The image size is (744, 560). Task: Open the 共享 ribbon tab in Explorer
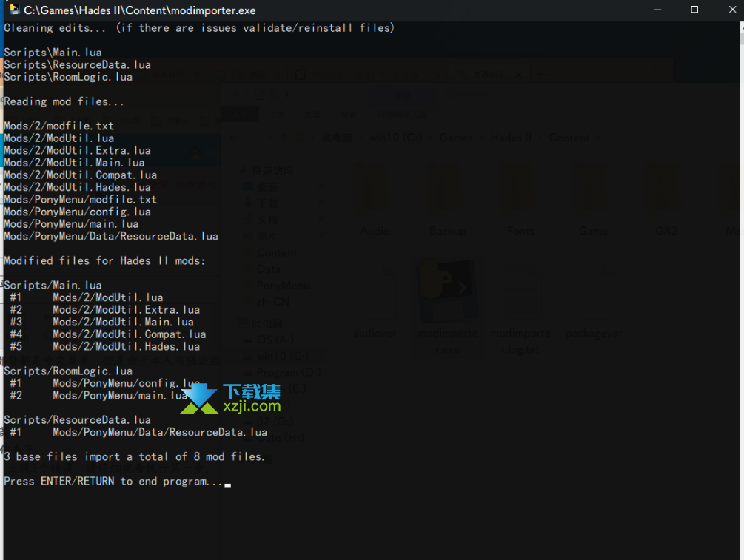(x=312, y=114)
